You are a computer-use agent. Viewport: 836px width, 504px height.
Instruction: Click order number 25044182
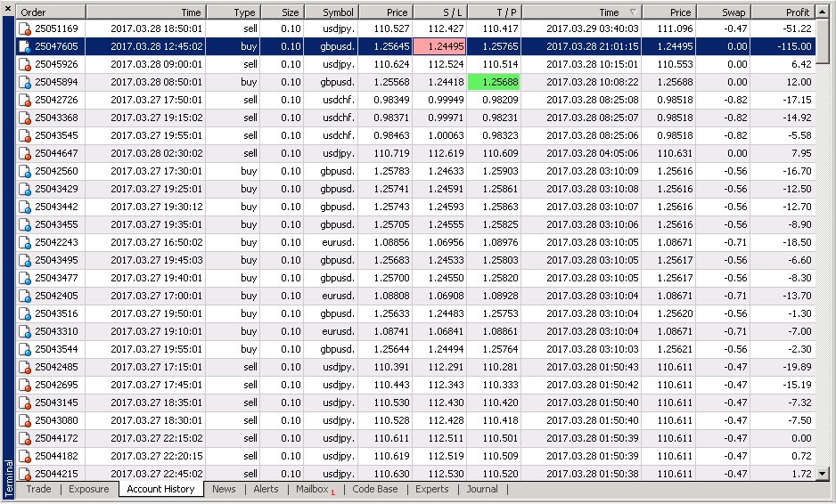[56, 456]
